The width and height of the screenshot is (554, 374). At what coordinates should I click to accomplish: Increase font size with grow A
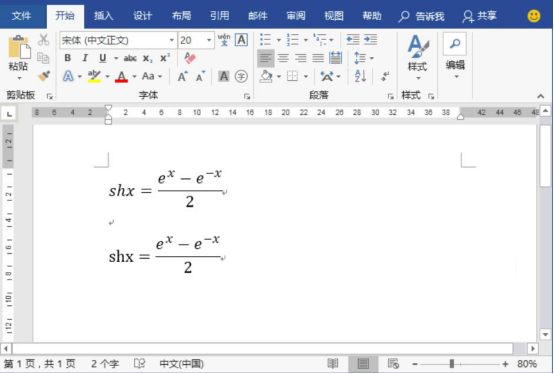coord(182,76)
